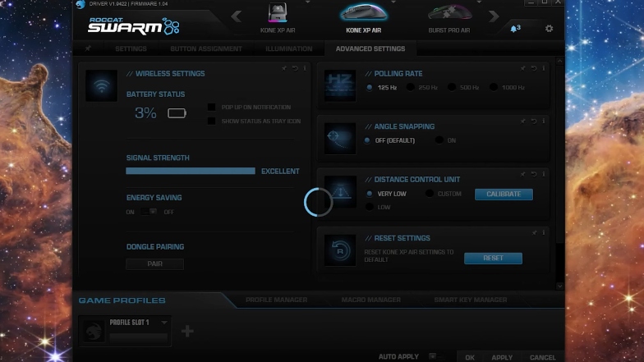Toggle the Energy Saving switch

[x=149, y=212]
